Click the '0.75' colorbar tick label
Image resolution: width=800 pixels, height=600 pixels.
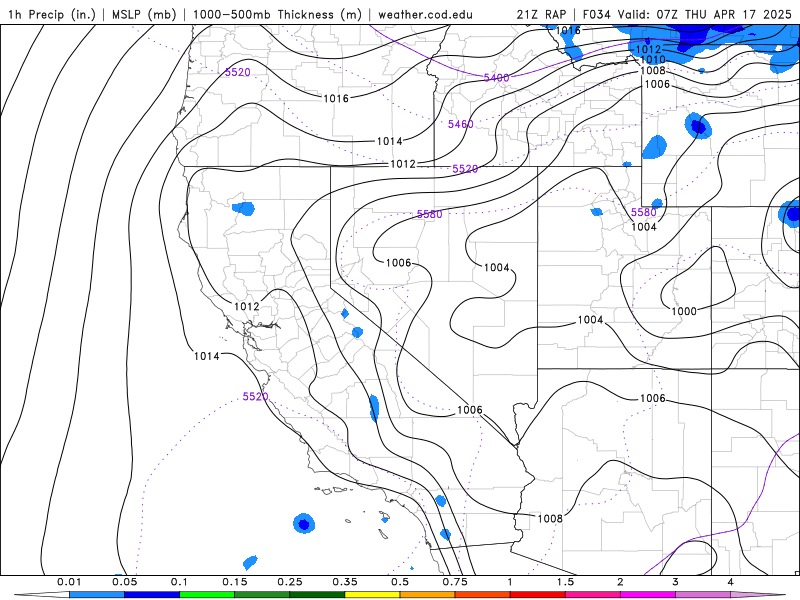[455, 582]
